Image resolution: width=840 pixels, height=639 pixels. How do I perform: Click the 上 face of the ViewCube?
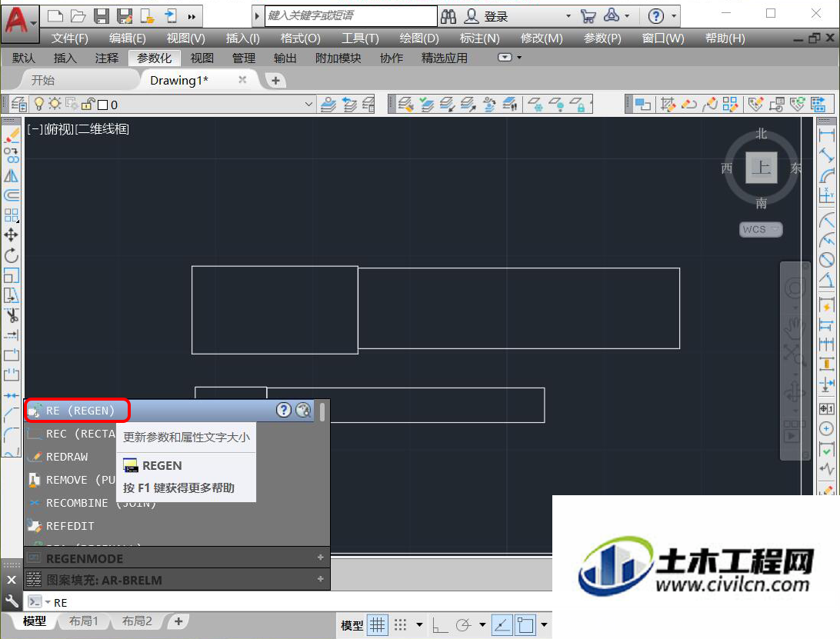coord(762,168)
